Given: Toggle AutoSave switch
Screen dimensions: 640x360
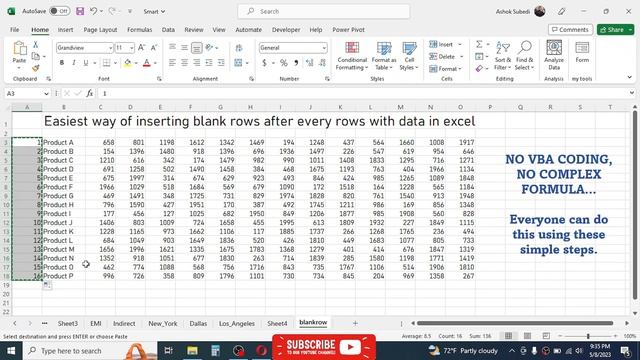Looking at the screenshot, I should (60, 11).
